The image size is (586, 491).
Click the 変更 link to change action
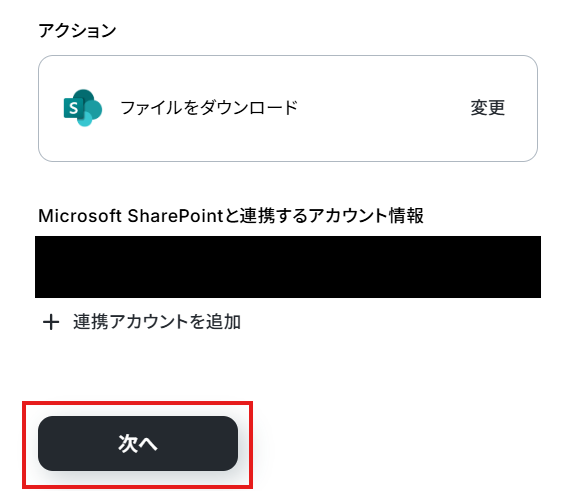(487, 108)
